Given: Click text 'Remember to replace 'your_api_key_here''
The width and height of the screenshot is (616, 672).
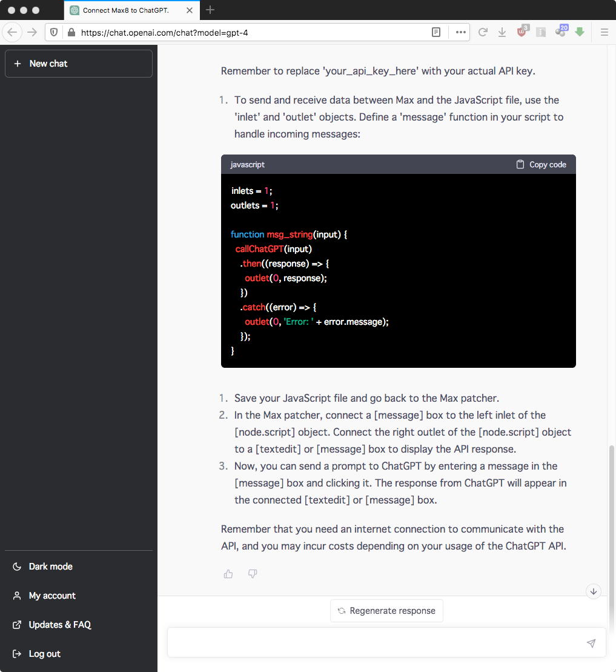Looking at the screenshot, I should pyautogui.click(x=320, y=71).
